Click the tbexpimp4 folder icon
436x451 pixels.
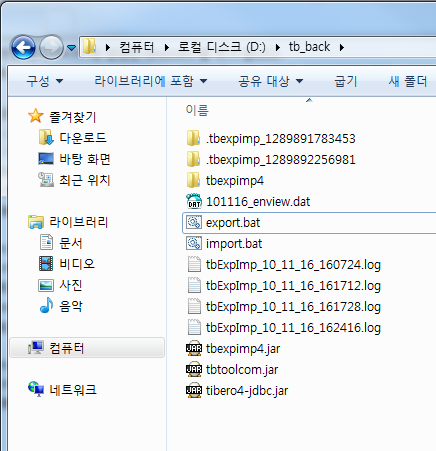coord(193,180)
